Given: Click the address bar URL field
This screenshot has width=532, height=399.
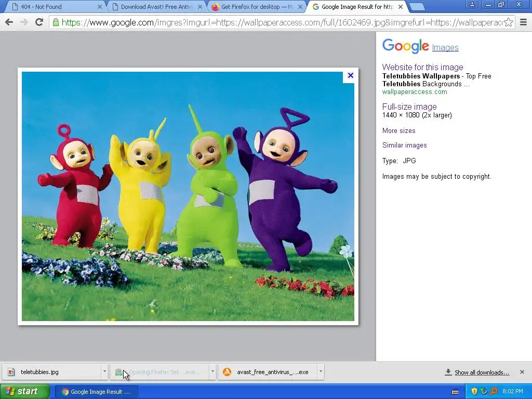Looking at the screenshot, I should click(282, 22).
